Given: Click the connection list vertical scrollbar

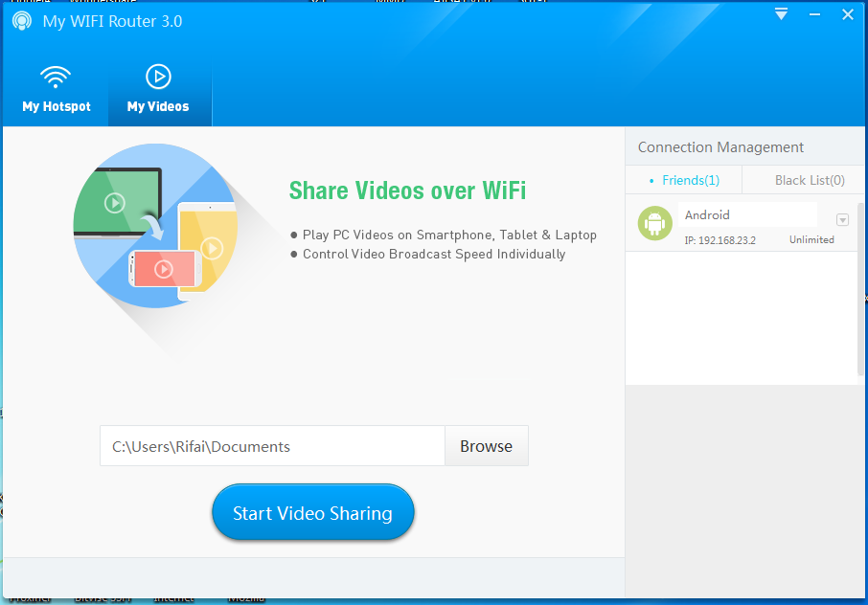Looking at the screenshot, I should pyautogui.click(x=860, y=290).
